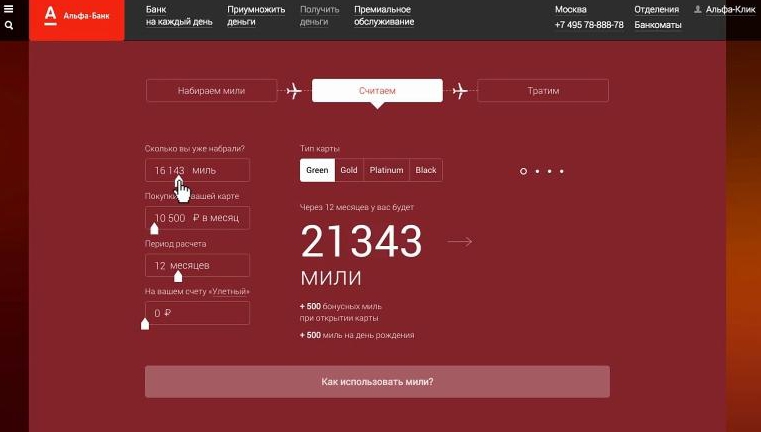
Task: Open the Отделения link
Action: click(657, 9)
